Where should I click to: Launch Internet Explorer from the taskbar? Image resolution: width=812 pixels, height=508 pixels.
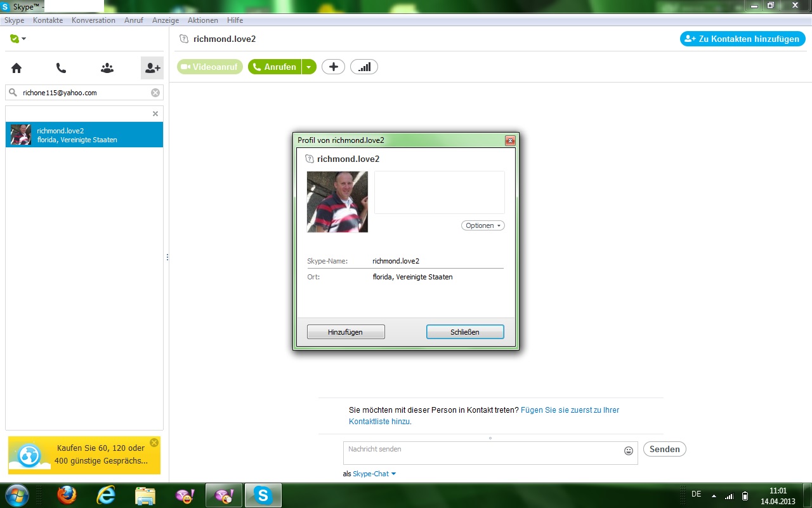[x=106, y=495]
